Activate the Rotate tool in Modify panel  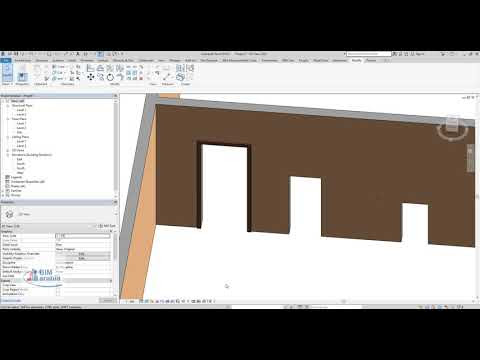click(110, 77)
